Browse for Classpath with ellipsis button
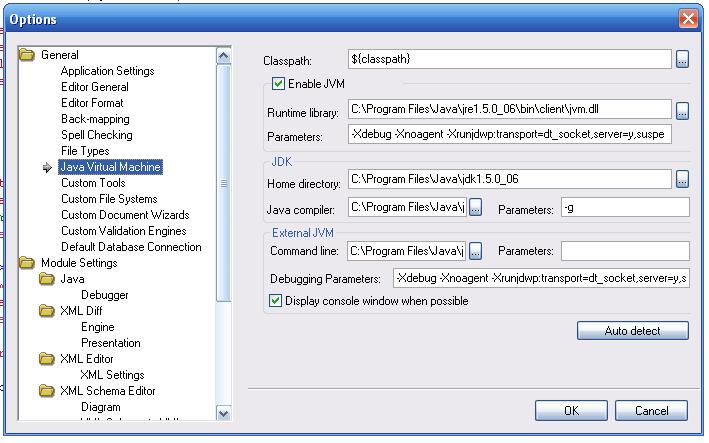The width and height of the screenshot is (709, 443). (682, 59)
